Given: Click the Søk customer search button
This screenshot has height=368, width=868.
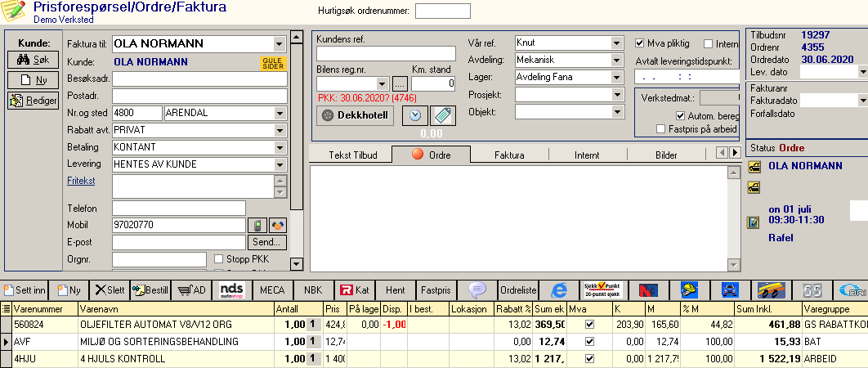Looking at the screenshot, I should click(x=34, y=60).
